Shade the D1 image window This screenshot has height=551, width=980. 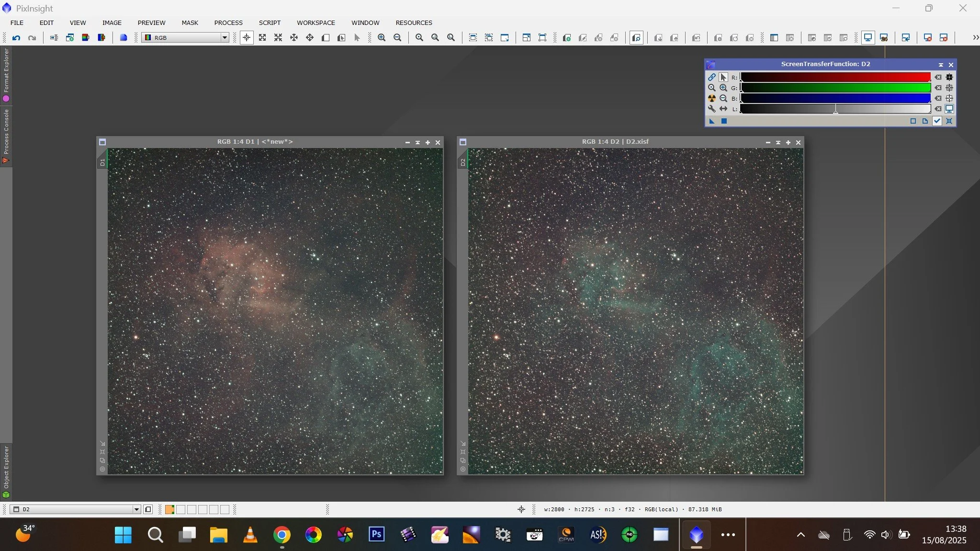coord(417,142)
